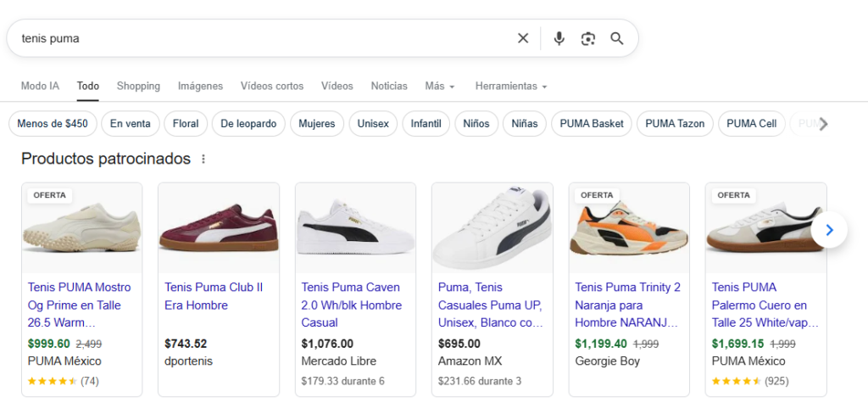
Task: Enable the Unisex filter chip
Action: click(373, 124)
